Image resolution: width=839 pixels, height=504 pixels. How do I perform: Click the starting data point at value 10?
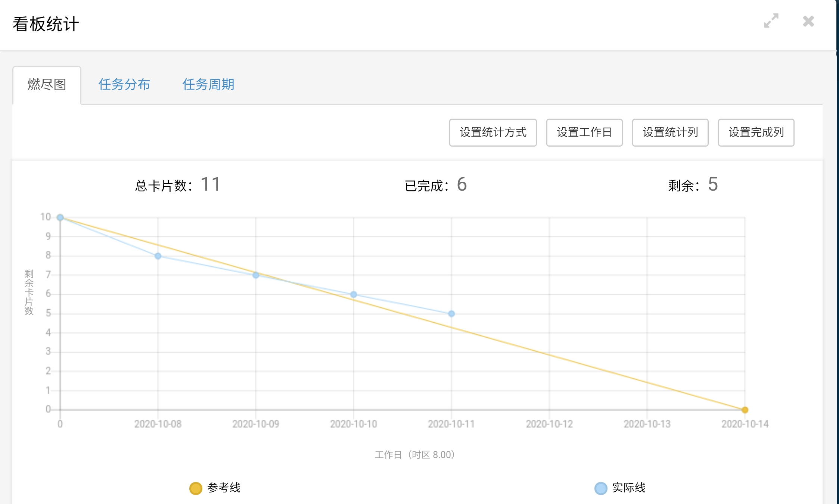coord(60,217)
